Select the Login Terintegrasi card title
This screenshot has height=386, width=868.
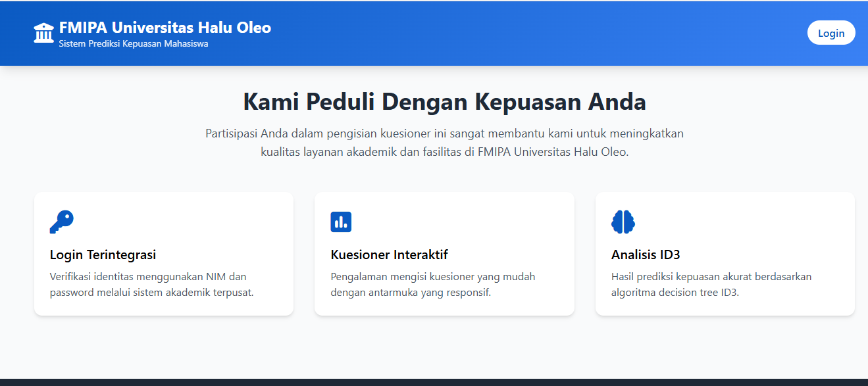click(x=103, y=254)
